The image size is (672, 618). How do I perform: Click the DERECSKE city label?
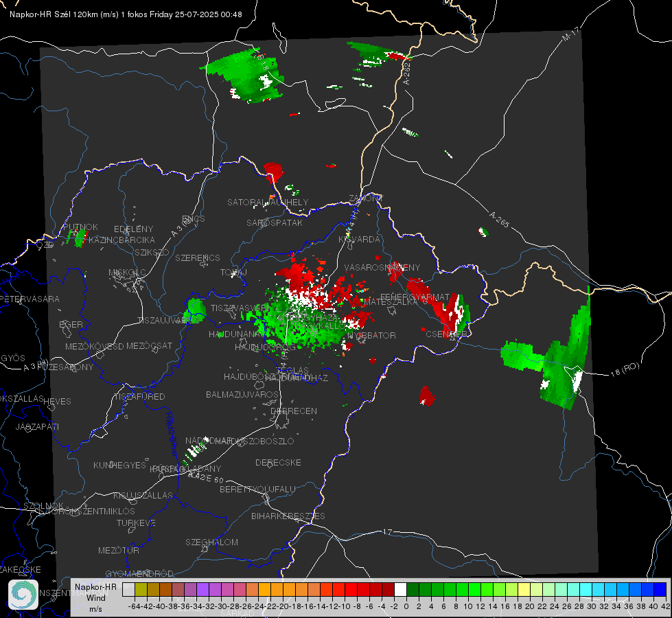[x=278, y=463]
